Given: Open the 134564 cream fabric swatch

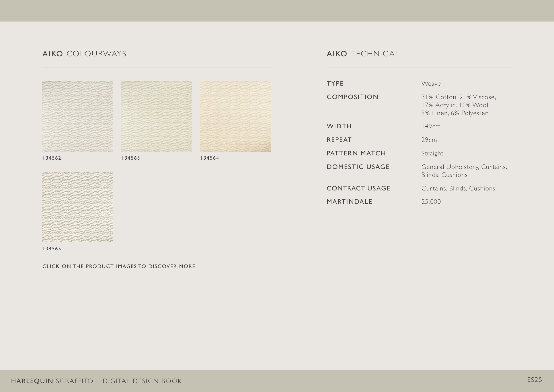Looking at the screenshot, I should [x=235, y=116].
